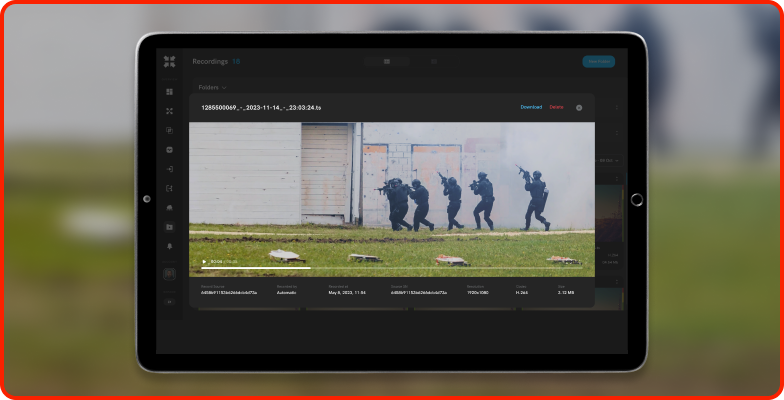Click Delete for the recording

556,107
